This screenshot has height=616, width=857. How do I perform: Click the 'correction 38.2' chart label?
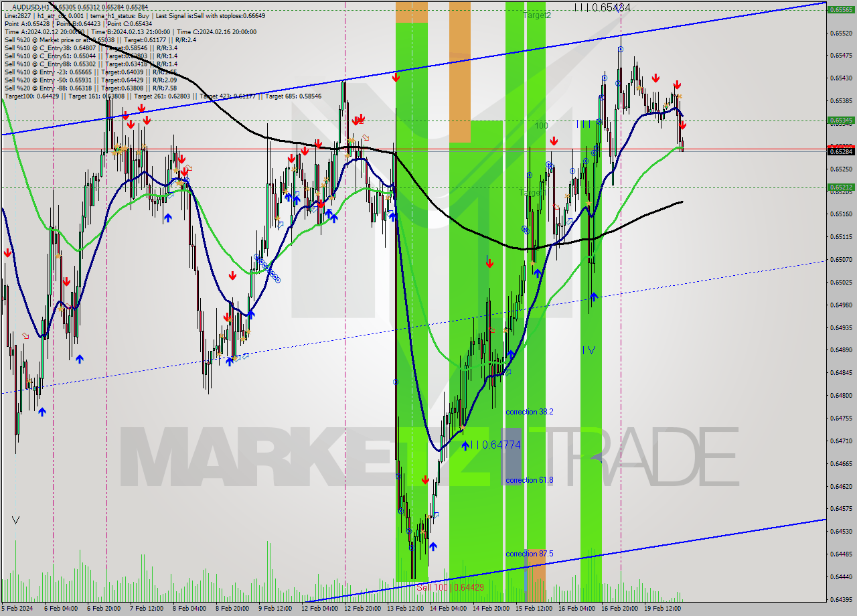click(x=530, y=412)
